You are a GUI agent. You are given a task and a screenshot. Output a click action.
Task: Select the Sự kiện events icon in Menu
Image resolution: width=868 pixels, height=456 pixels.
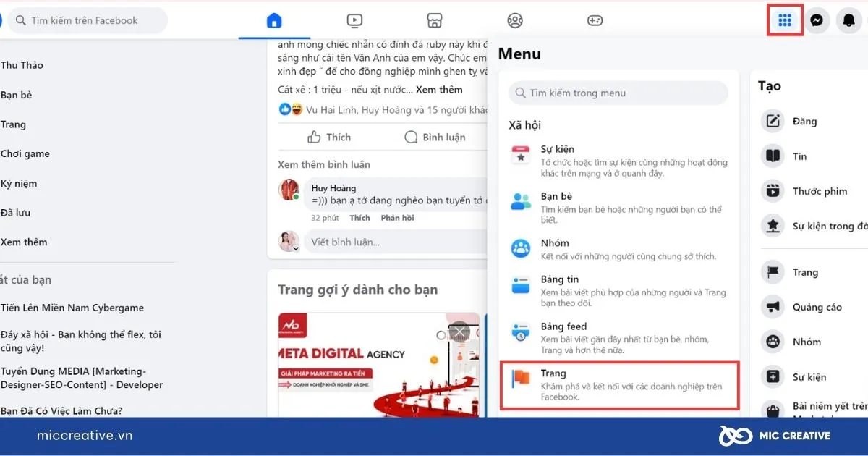pyautogui.click(x=520, y=153)
